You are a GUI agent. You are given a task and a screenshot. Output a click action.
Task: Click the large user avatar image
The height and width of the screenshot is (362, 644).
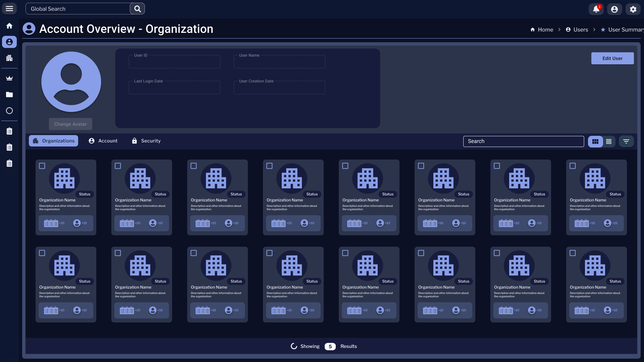pyautogui.click(x=71, y=82)
